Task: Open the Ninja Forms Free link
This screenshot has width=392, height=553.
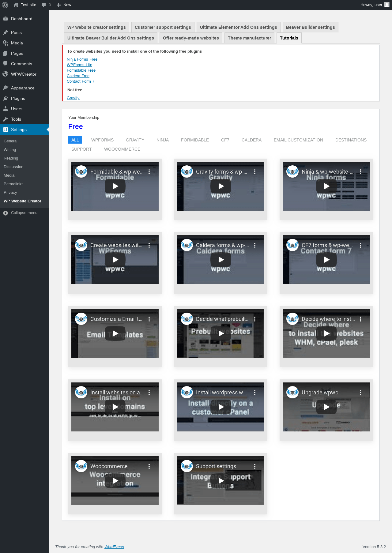Action: 82,59
